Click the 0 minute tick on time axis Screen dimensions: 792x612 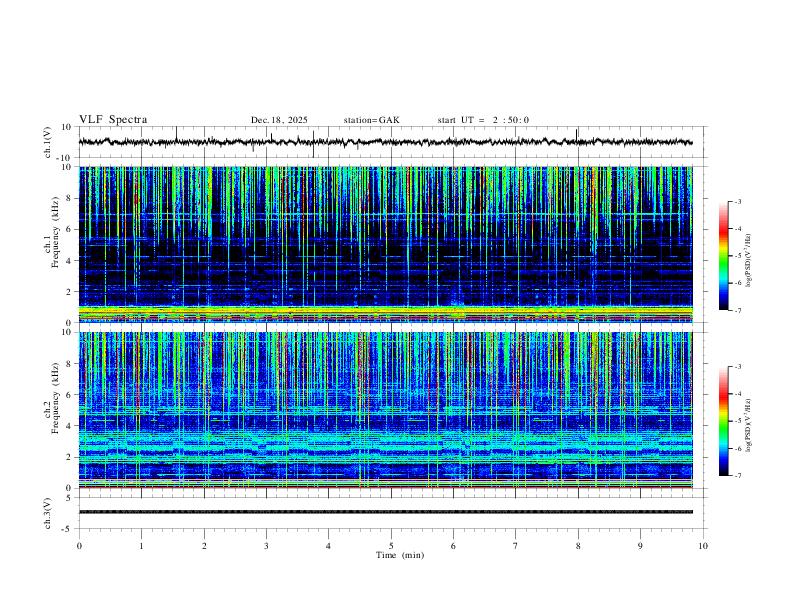click(x=79, y=546)
